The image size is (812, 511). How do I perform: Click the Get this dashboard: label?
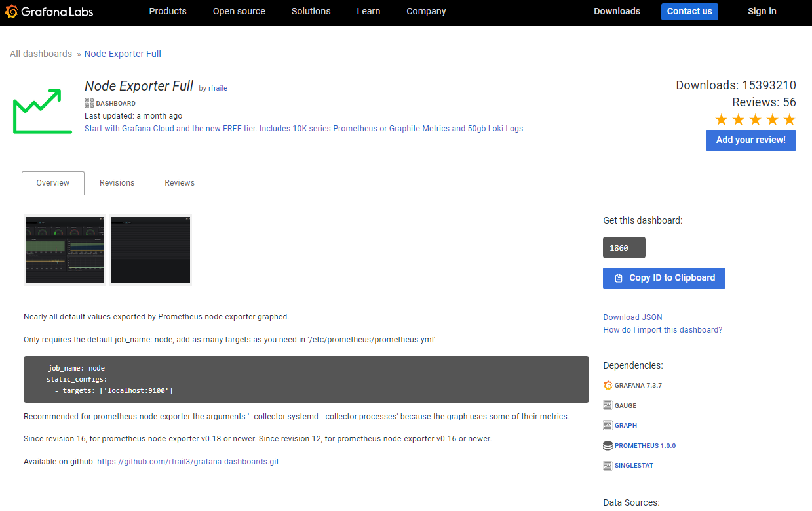coord(642,221)
